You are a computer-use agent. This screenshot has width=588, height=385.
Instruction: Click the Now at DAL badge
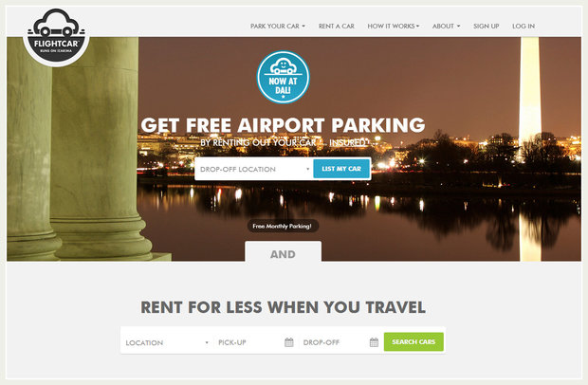(x=284, y=77)
